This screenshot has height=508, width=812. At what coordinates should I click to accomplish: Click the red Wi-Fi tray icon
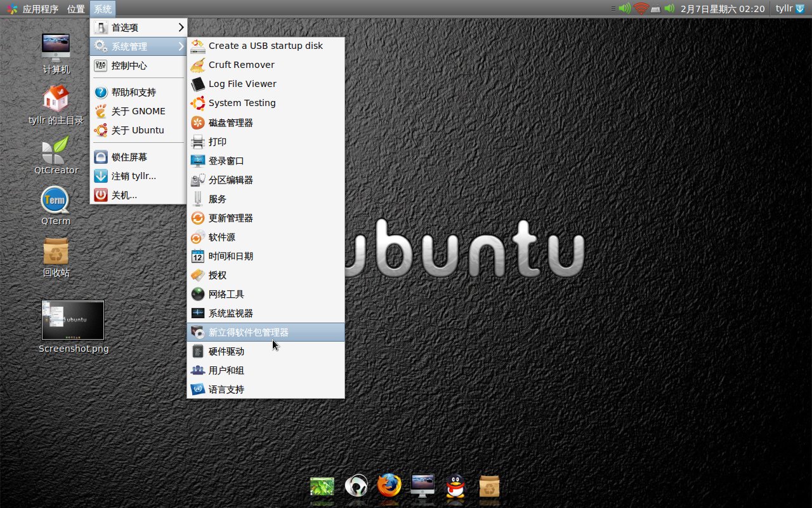coord(641,9)
